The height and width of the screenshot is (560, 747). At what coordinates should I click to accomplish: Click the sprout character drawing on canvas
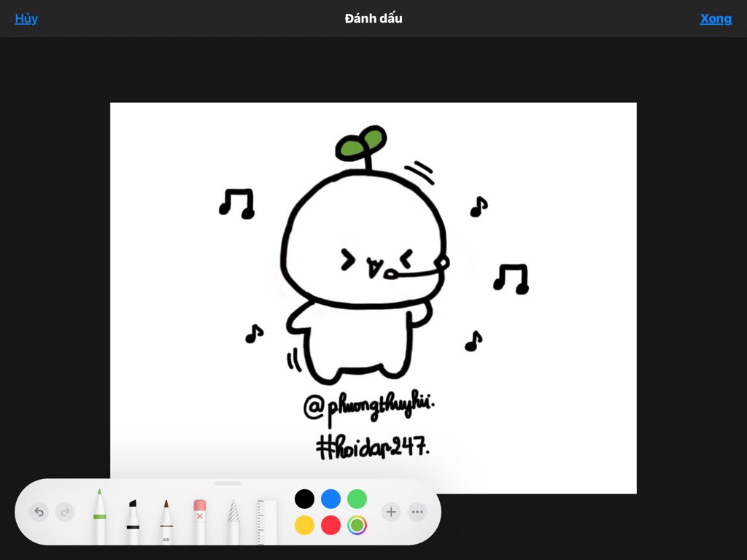(x=365, y=254)
